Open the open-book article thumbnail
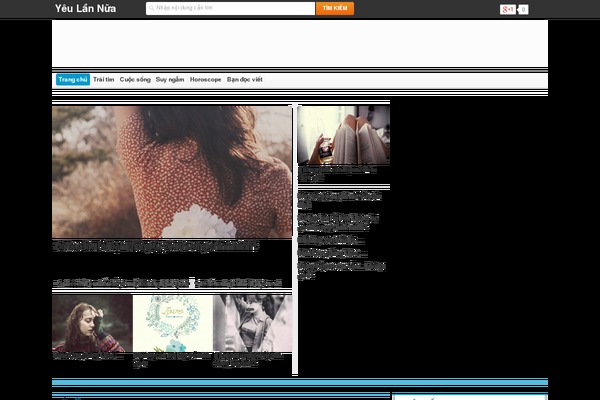The width and height of the screenshot is (600, 400). click(344, 135)
